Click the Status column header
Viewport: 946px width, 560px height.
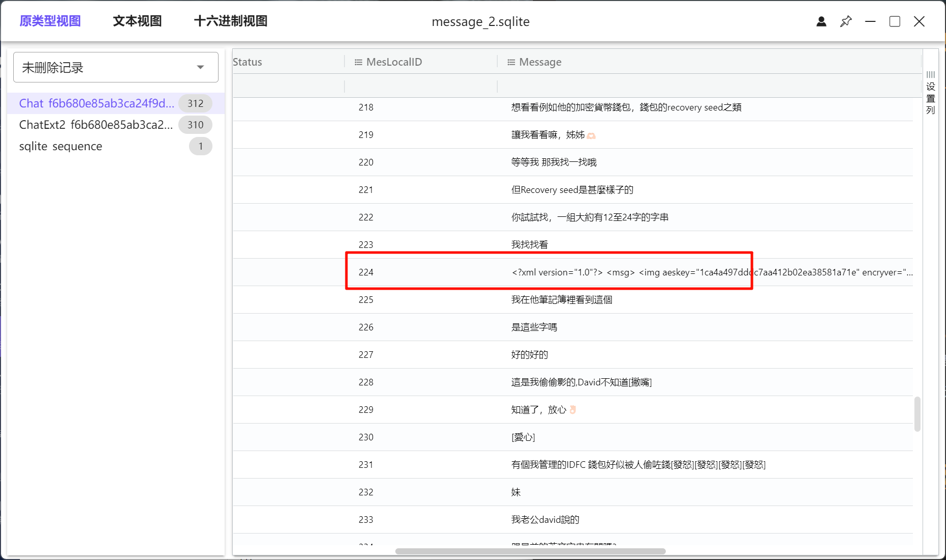pyautogui.click(x=248, y=62)
